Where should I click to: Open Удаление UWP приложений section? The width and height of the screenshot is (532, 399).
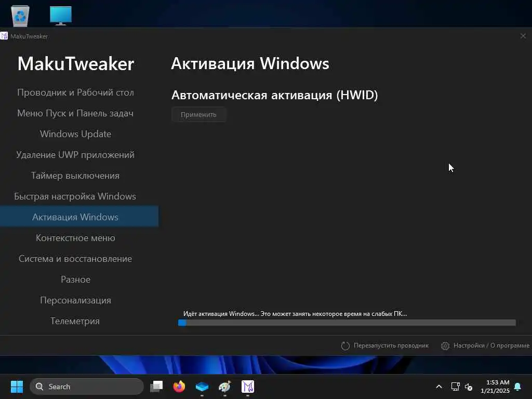75,155
